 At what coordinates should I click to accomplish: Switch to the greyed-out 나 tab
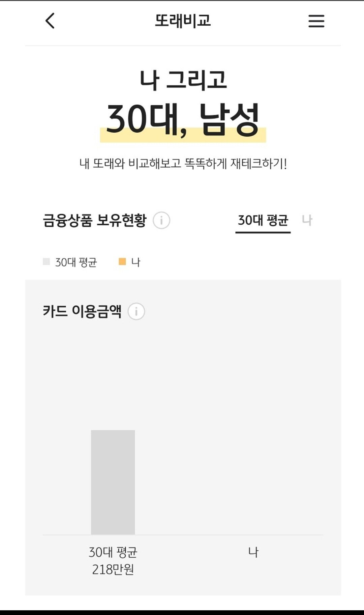pos(307,221)
